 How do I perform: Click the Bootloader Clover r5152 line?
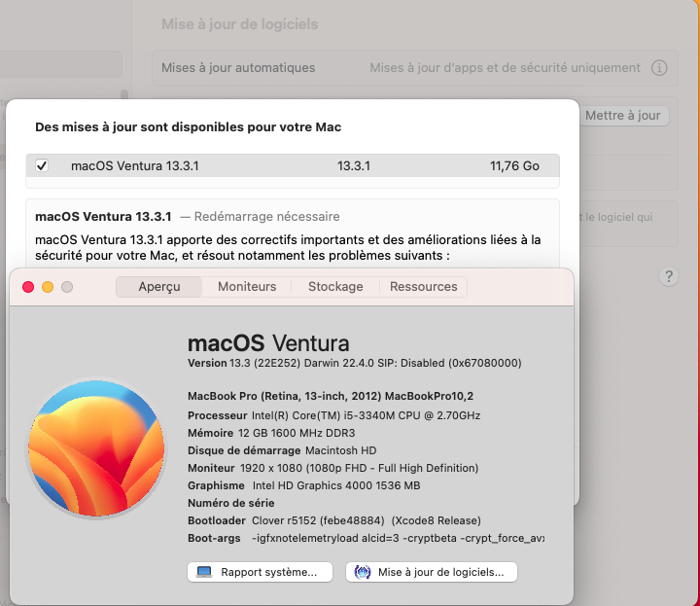tap(333, 520)
